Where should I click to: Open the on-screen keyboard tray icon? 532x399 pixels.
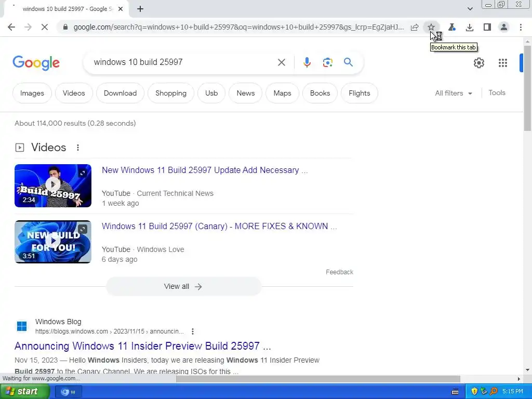coord(455,392)
